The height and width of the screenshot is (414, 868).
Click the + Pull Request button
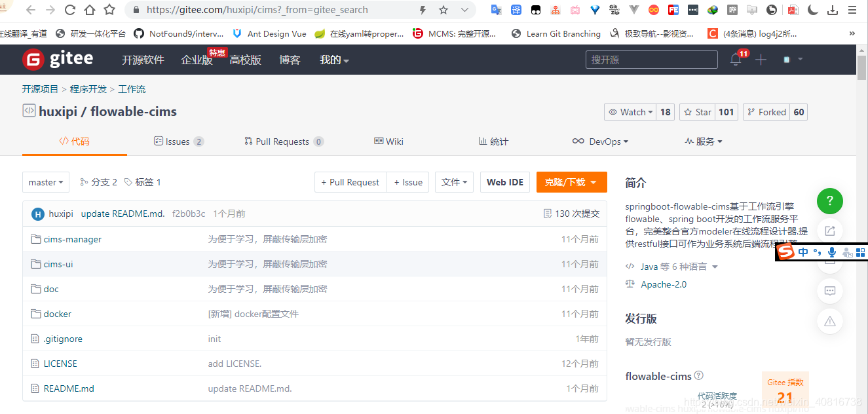tap(350, 182)
